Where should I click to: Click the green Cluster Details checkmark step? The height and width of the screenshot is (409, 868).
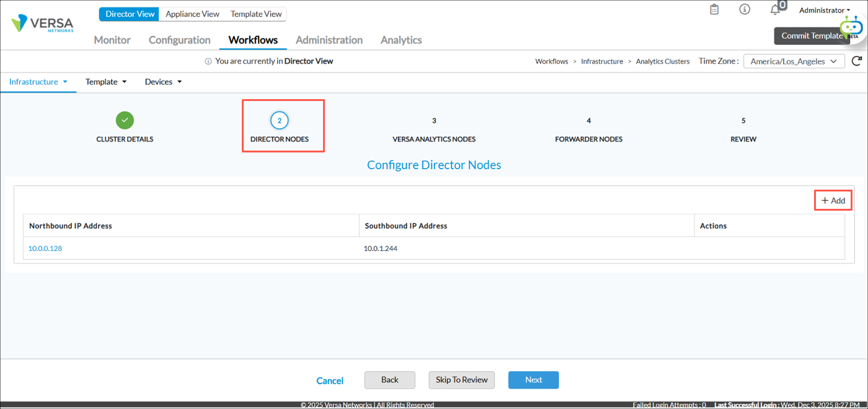125,120
